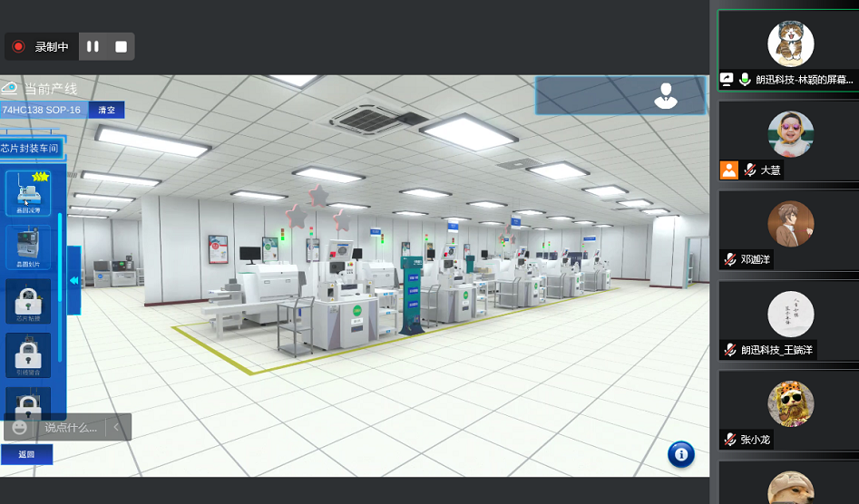Open the blue info button
The image size is (859, 504).
tap(680, 453)
